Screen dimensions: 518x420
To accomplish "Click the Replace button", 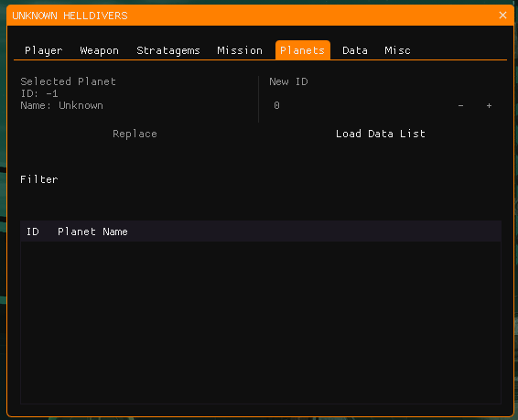I will tap(135, 134).
